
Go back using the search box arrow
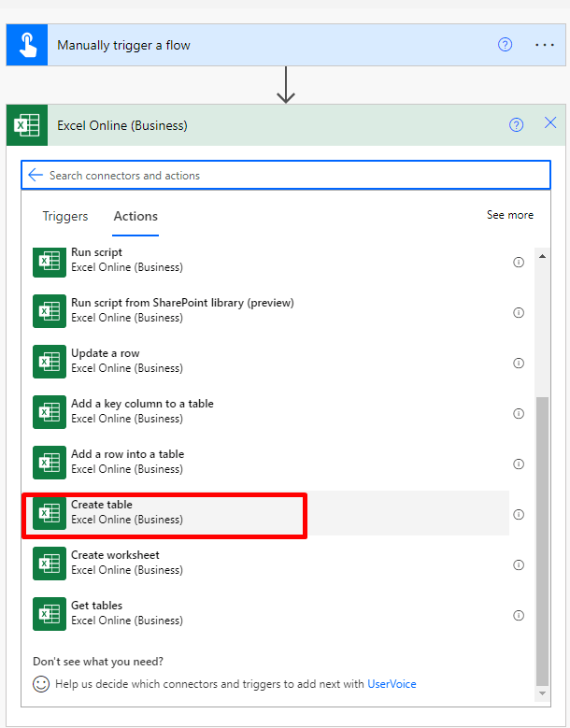point(36,175)
